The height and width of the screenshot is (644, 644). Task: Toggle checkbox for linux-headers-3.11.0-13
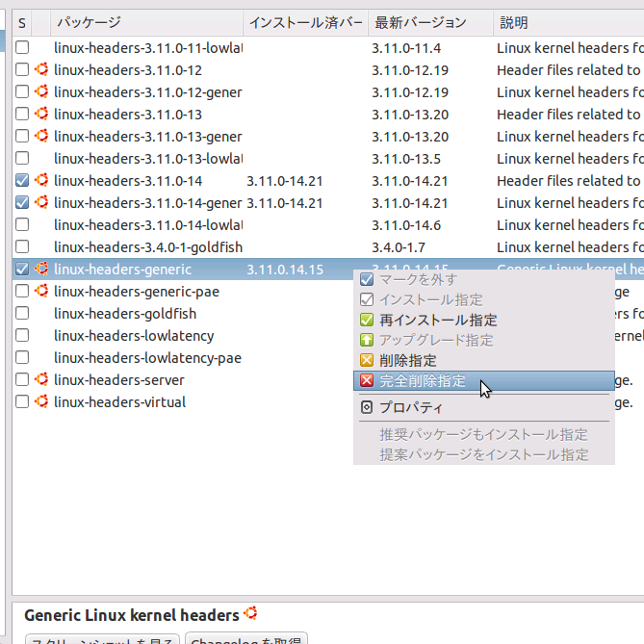click(x=22, y=115)
